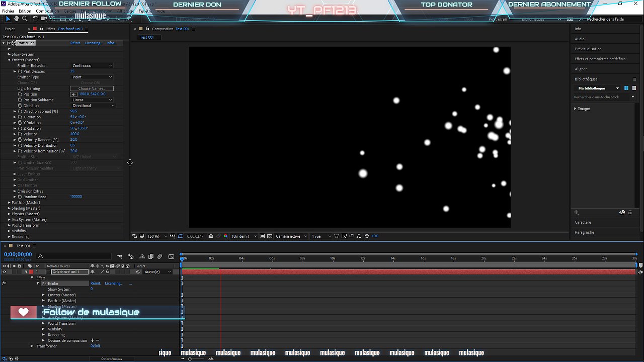Screen dimensions: 644x362
Task: Open the Caractère panel
Action: coord(583,222)
